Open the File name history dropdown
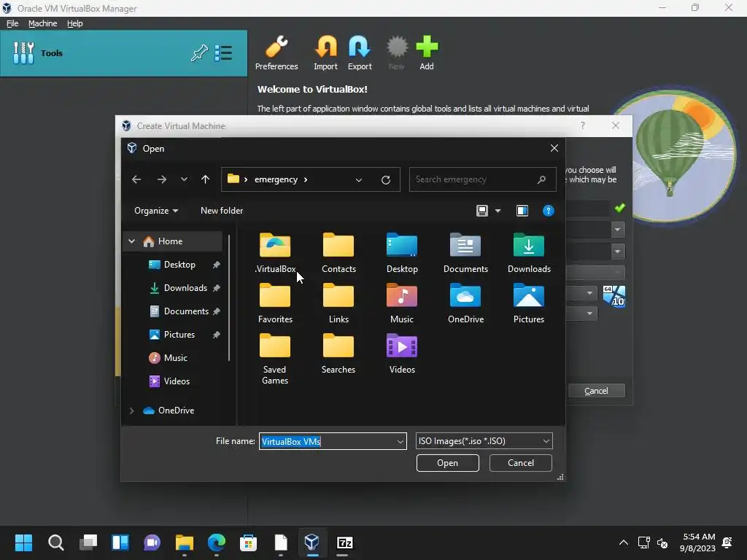Image resolution: width=747 pixels, height=560 pixels. tap(400, 441)
